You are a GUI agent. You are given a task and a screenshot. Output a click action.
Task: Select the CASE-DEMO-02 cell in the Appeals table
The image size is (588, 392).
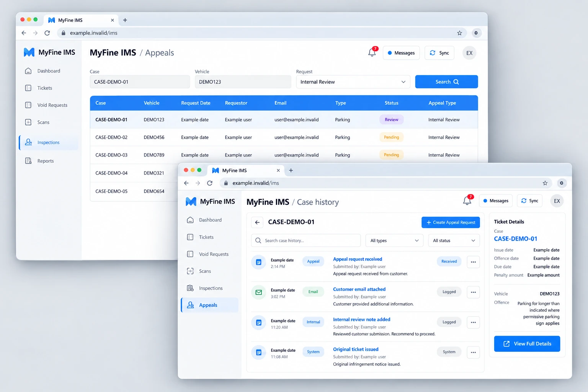tap(111, 137)
